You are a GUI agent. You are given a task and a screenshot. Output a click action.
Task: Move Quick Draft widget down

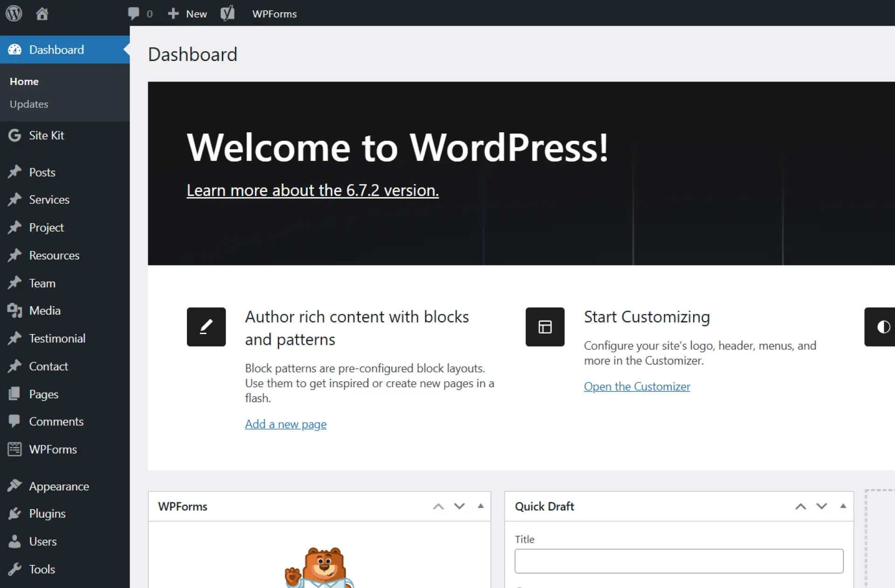coord(822,506)
